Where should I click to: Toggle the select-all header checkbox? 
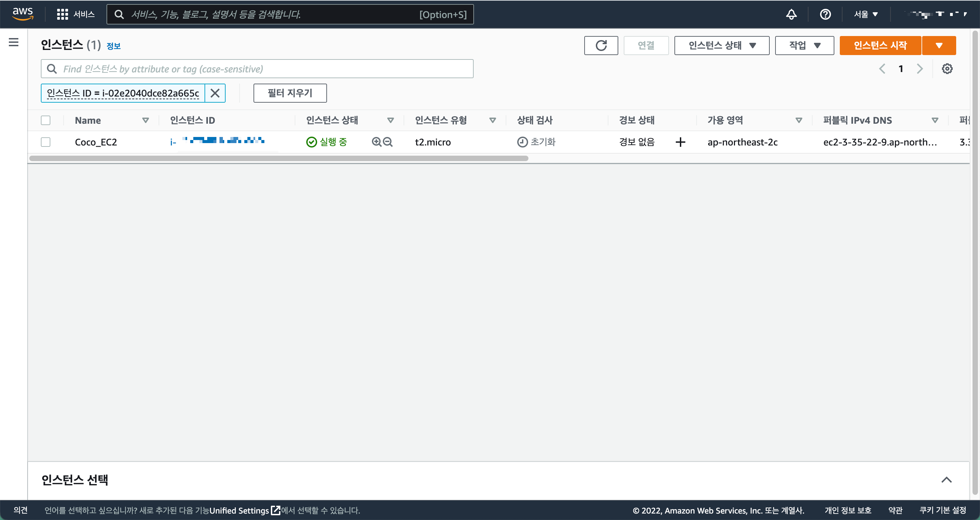click(x=46, y=121)
